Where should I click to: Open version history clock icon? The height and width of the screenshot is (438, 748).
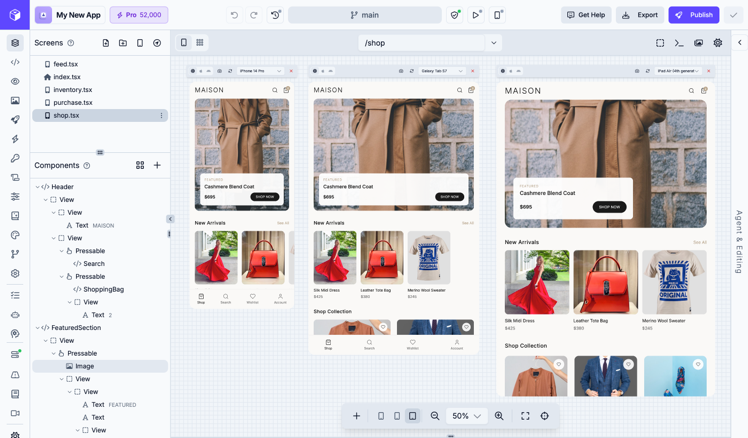click(x=276, y=15)
